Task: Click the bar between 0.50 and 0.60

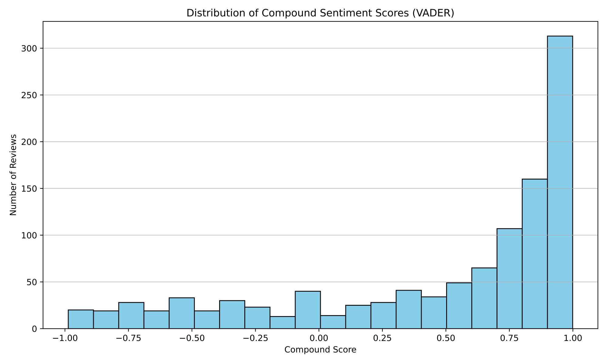Action: click(459, 305)
